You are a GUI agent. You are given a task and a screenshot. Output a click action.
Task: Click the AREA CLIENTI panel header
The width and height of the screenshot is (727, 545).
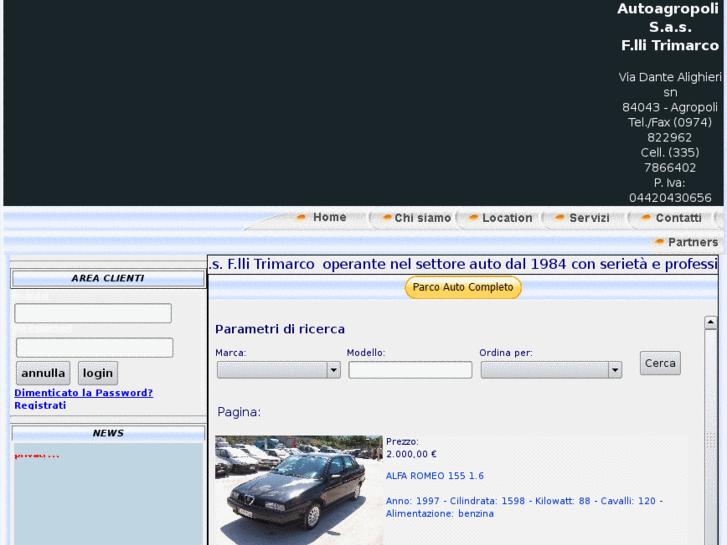[x=108, y=278]
